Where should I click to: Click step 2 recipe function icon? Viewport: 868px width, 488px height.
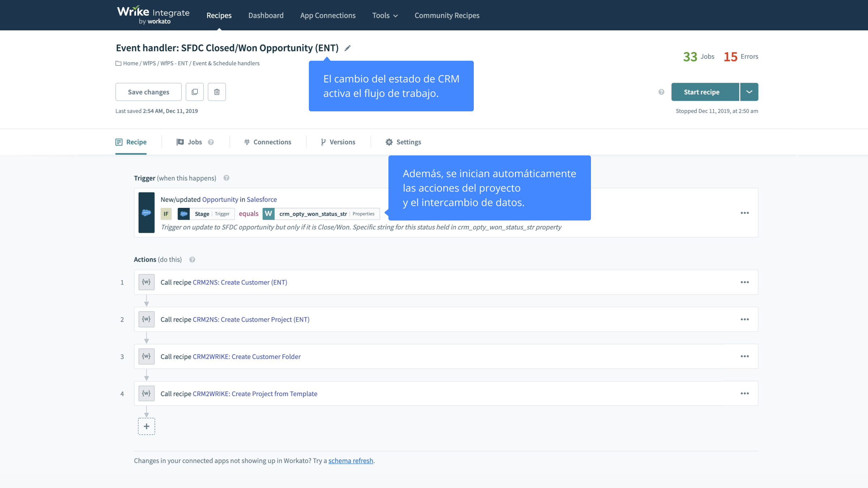(x=146, y=319)
